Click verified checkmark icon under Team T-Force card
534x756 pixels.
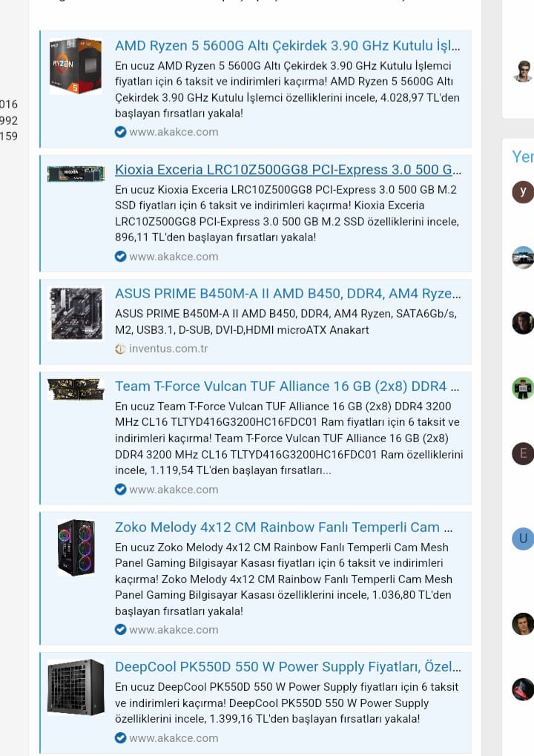(120, 490)
